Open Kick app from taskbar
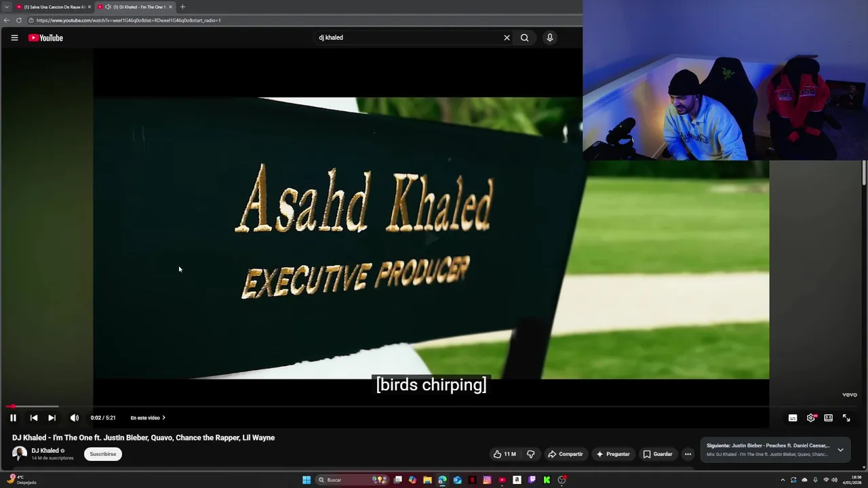The height and width of the screenshot is (488, 868). coord(547,480)
